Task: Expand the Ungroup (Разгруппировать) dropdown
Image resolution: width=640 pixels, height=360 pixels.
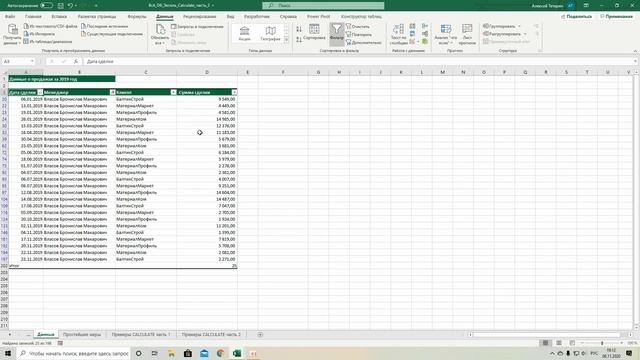Action: tap(525, 34)
